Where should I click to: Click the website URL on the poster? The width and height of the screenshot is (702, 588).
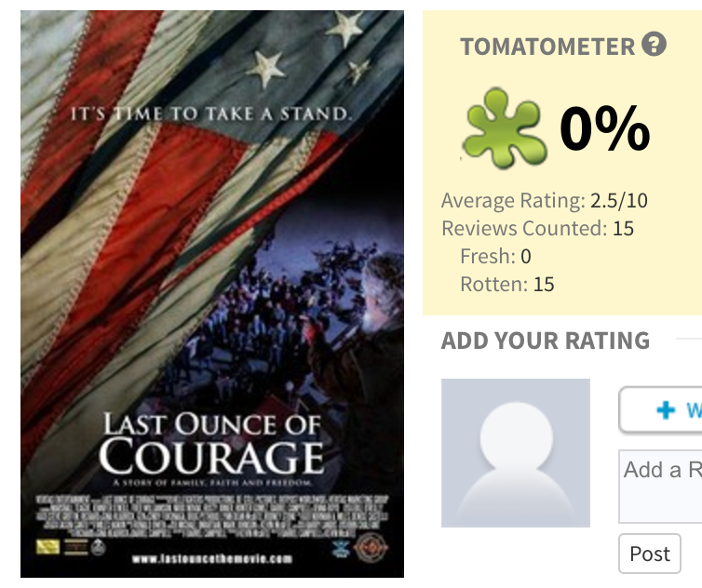click(210, 559)
